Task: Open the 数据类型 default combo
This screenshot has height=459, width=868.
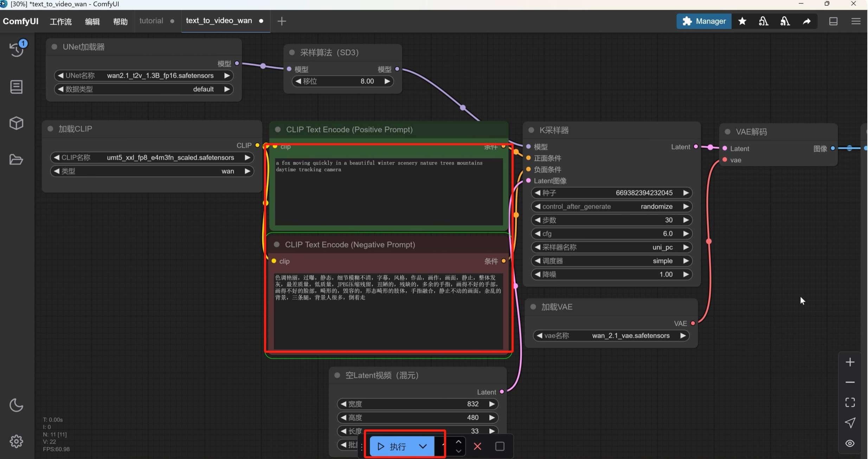Action: pyautogui.click(x=144, y=89)
